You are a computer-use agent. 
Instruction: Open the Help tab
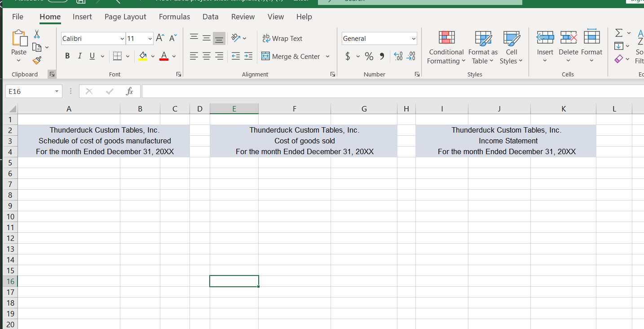[304, 17]
